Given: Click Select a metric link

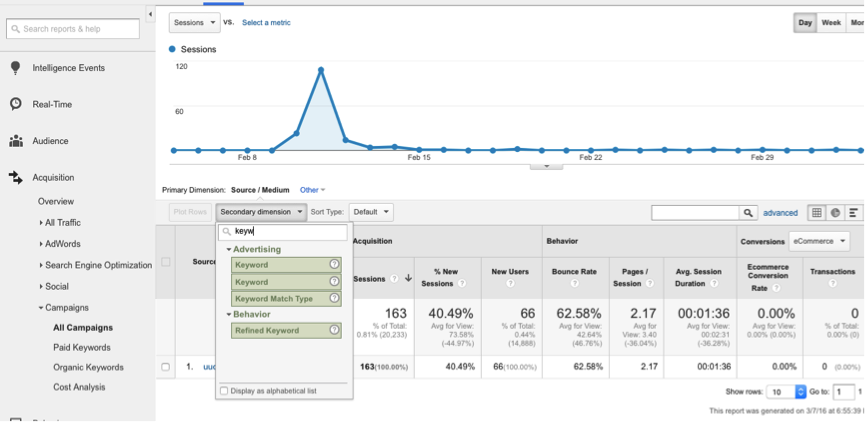Looking at the screenshot, I should click(266, 23).
